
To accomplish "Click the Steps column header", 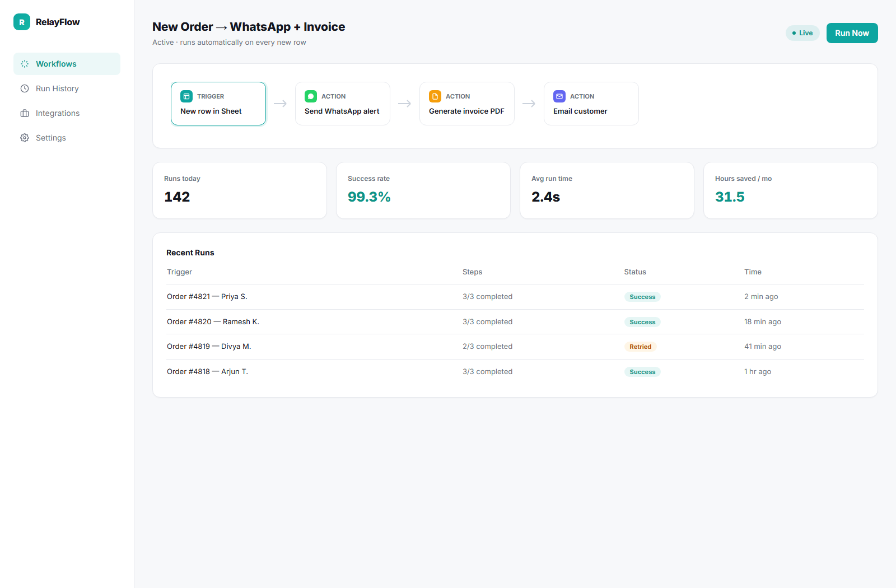I will [472, 272].
